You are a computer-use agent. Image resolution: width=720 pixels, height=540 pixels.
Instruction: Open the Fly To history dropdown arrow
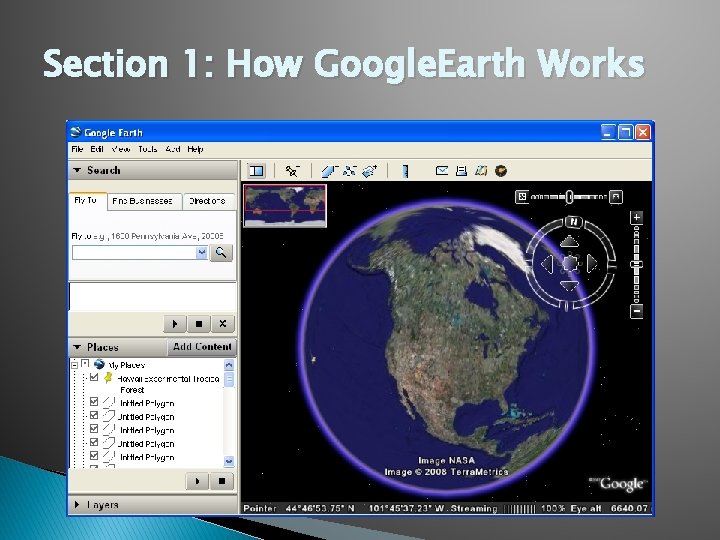201,253
